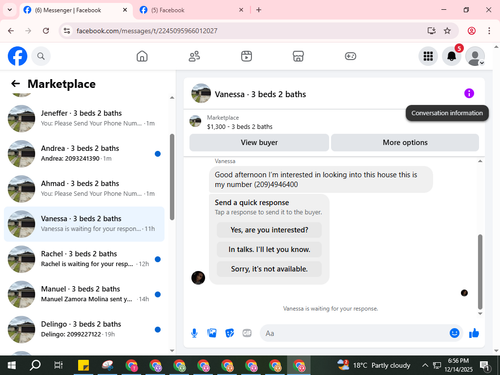Bookmark this page with the star
The width and height of the screenshot is (500, 375).
pos(447,31)
